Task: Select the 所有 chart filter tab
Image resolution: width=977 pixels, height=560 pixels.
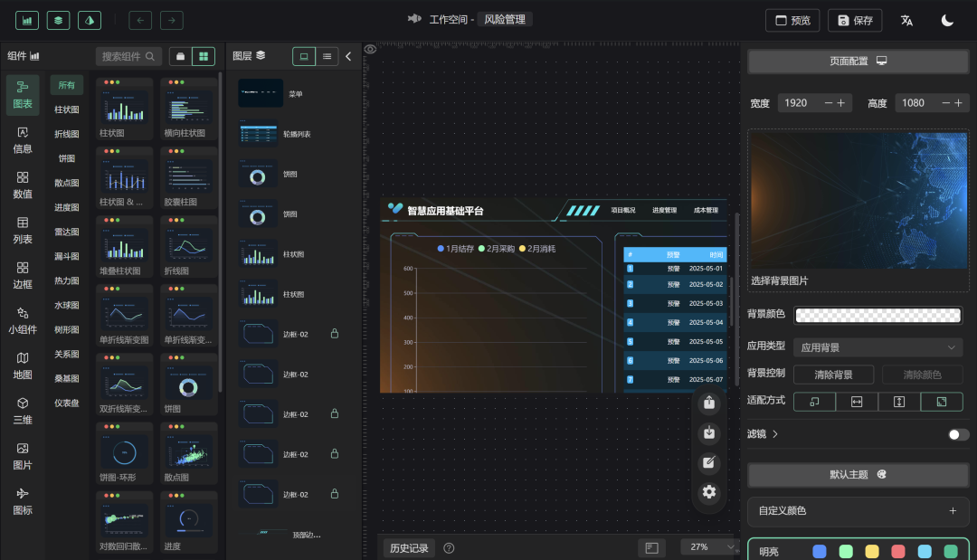Action: (x=67, y=85)
